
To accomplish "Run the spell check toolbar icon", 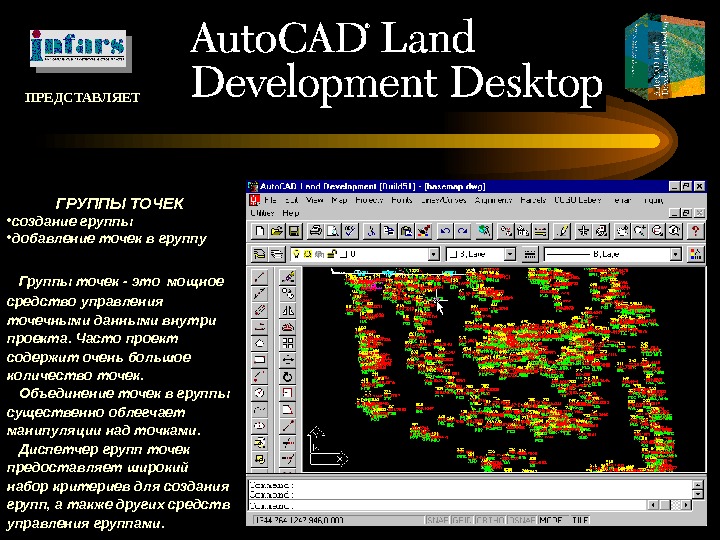I will tap(350, 231).
